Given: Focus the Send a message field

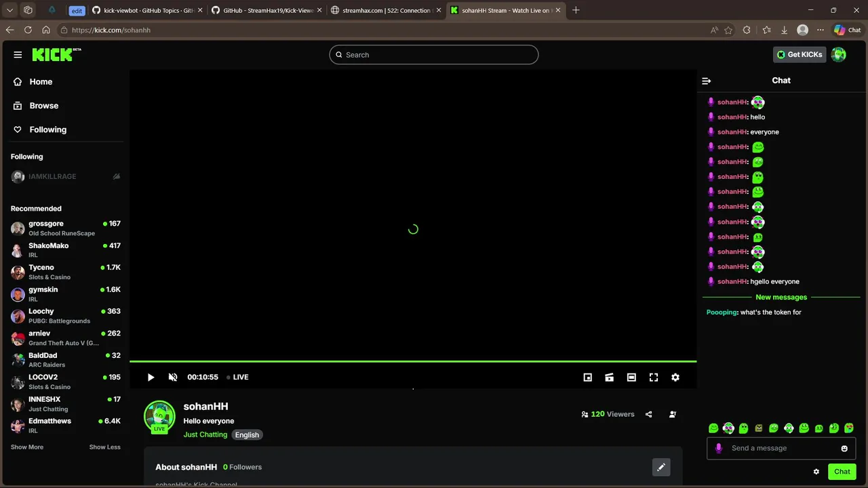Looking at the screenshot, I should (781, 448).
